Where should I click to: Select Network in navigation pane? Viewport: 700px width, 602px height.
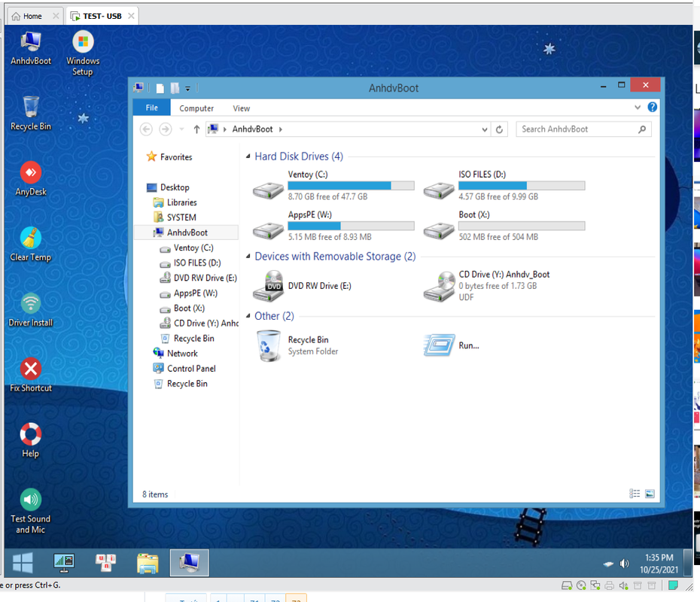(175, 354)
